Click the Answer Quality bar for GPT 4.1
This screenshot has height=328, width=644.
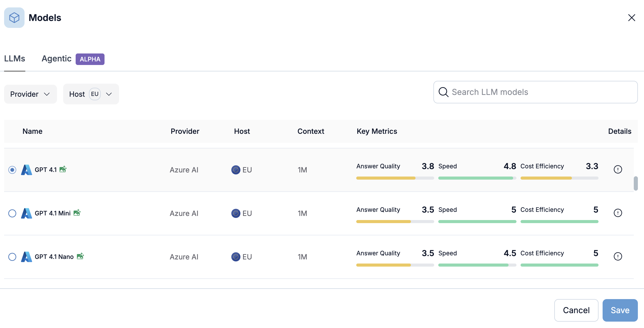[x=395, y=178]
